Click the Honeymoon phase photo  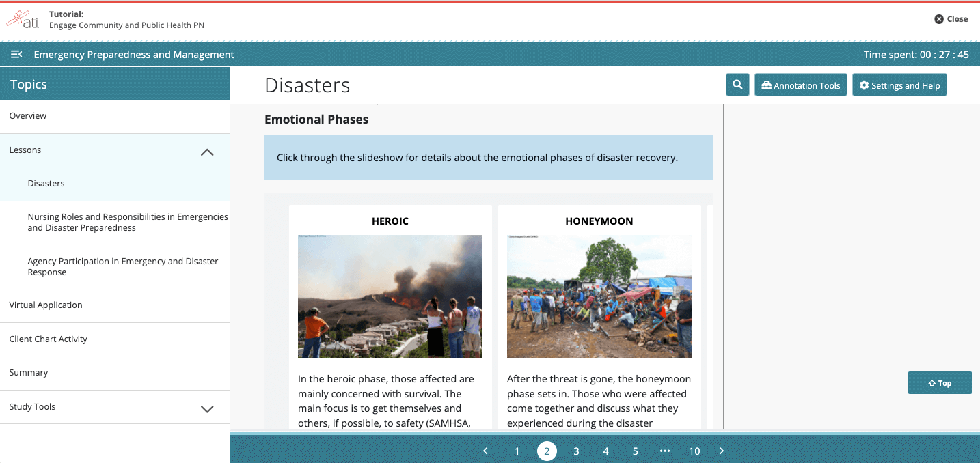[599, 296]
